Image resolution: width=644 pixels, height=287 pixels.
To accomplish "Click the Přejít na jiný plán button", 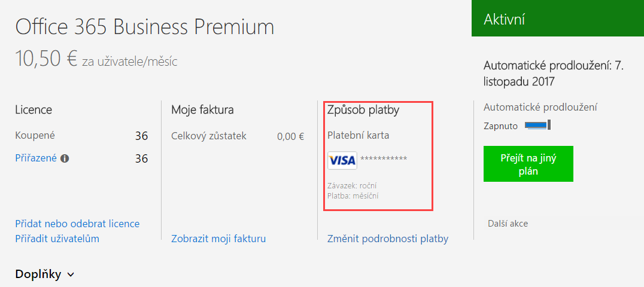I will point(528,164).
